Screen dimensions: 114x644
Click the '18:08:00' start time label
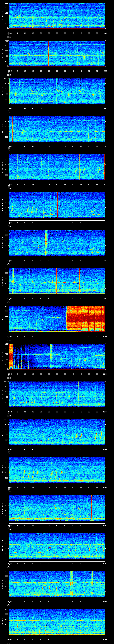pos(9,298)
